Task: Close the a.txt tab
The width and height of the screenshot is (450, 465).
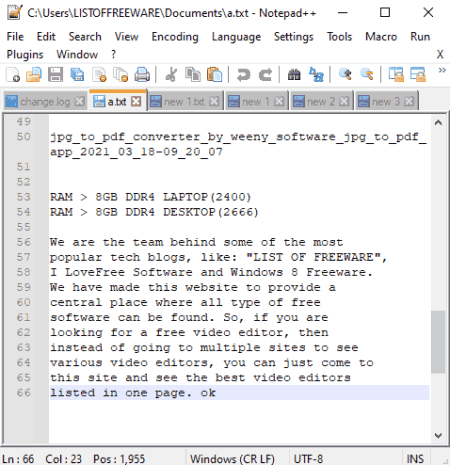Action: (136, 101)
